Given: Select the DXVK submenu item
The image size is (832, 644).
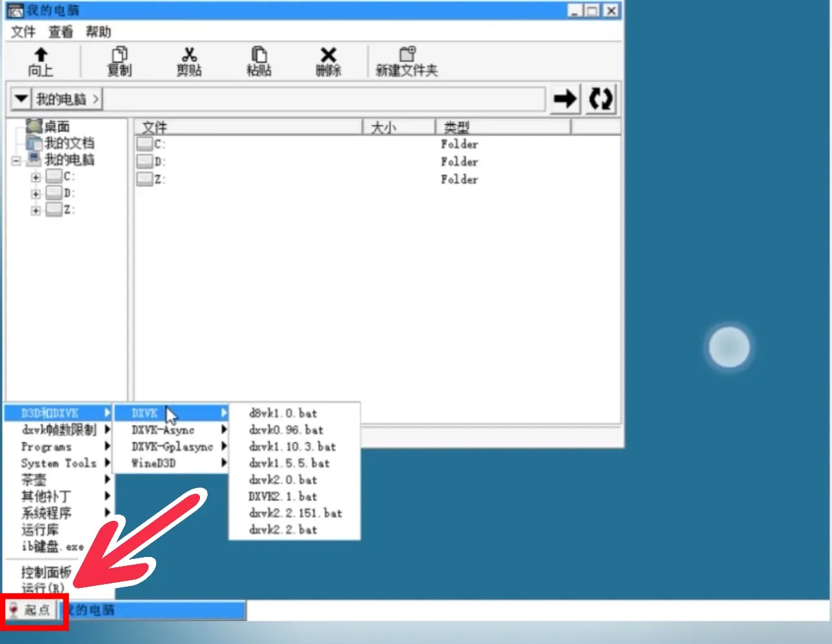Looking at the screenshot, I should 172,413.
